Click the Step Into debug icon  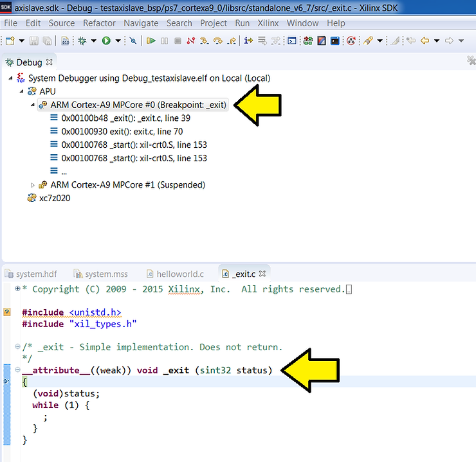(204, 40)
